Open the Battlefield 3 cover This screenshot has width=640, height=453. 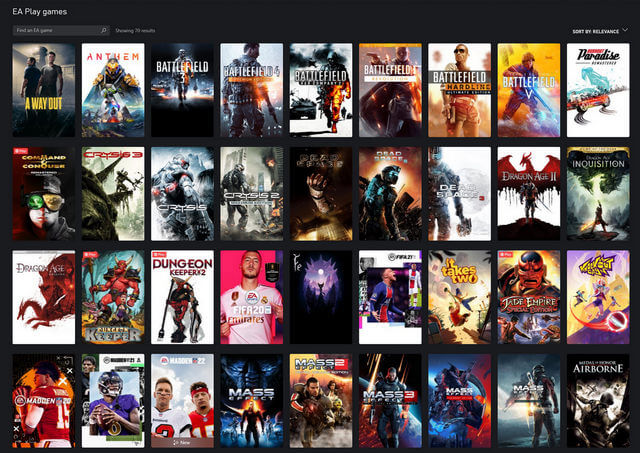(x=182, y=90)
